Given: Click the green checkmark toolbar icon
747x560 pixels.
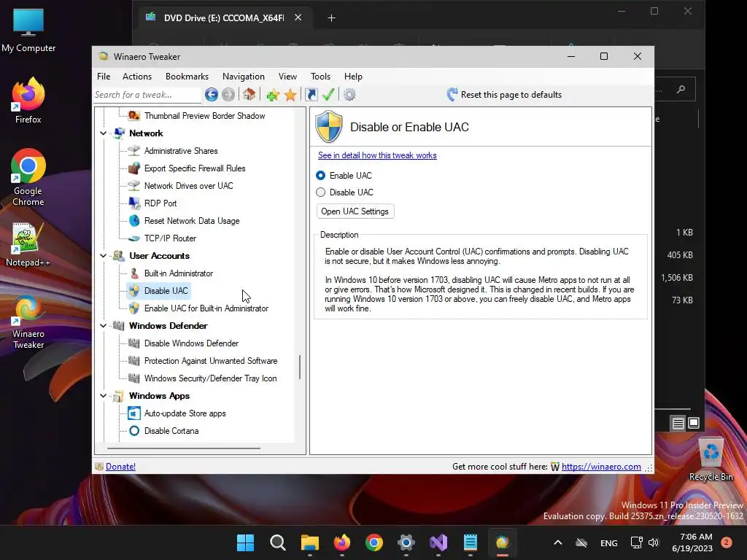Looking at the screenshot, I should (x=328, y=95).
